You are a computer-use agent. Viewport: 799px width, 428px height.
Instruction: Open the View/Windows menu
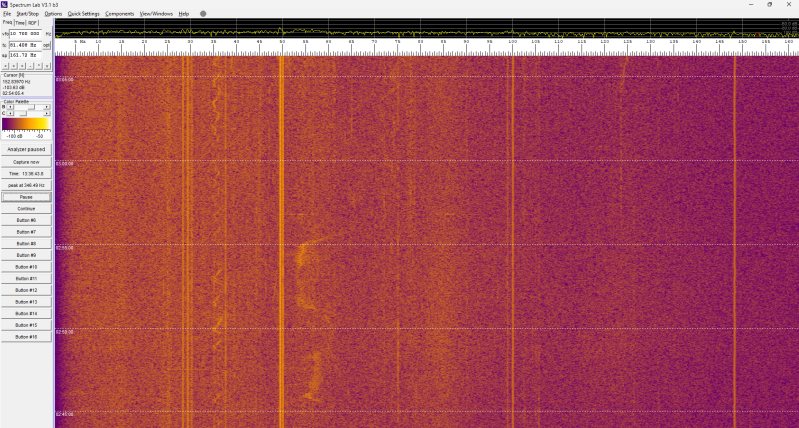pos(156,14)
